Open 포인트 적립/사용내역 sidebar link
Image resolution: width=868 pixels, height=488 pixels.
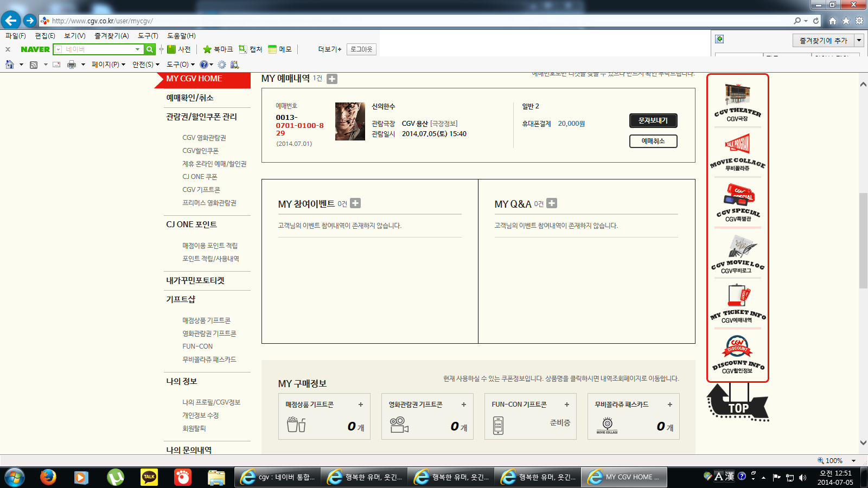click(x=210, y=259)
